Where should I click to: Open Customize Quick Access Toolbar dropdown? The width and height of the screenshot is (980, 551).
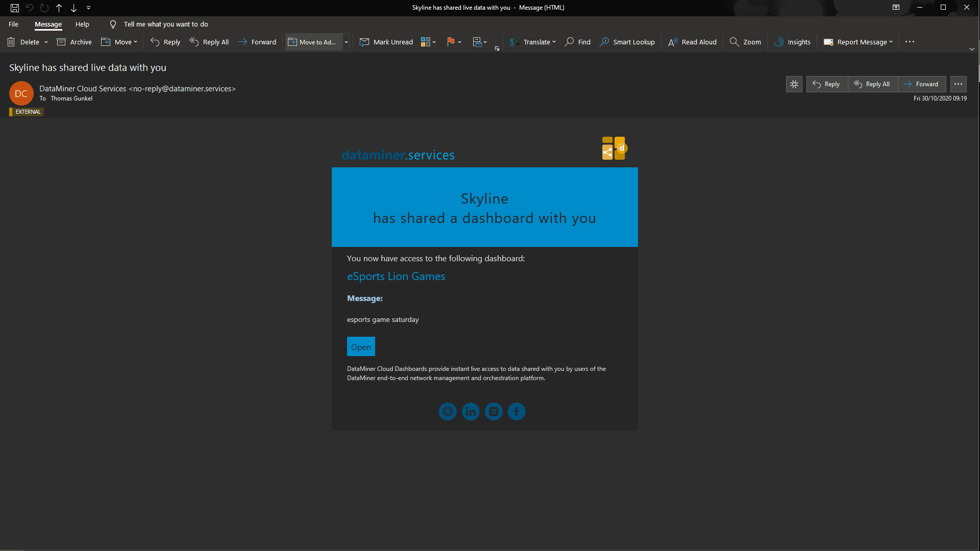[x=89, y=8]
